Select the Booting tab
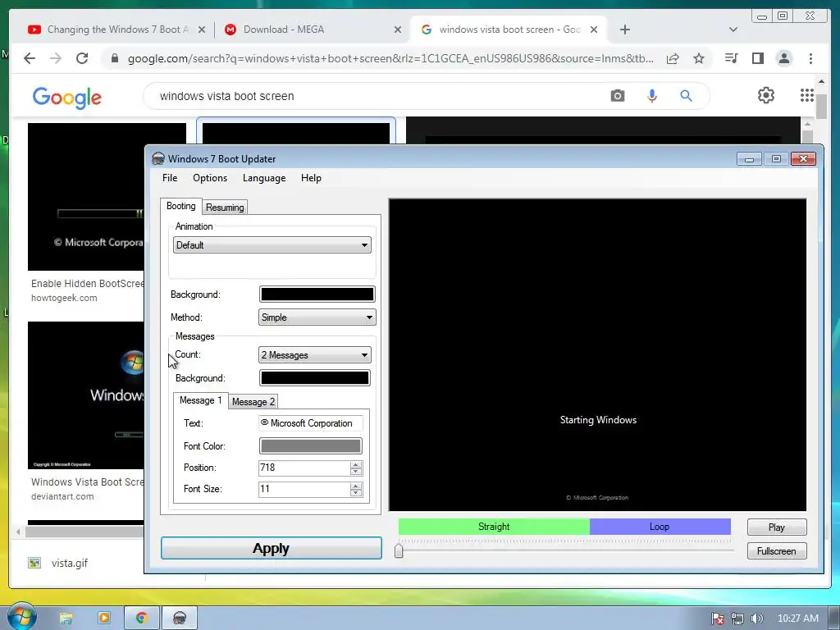Viewport: 840px width, 630px height. (x=181, y=206)
